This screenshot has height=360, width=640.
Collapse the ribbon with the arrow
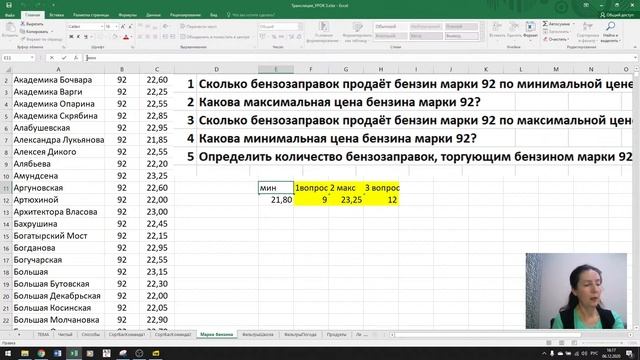coord(635,47)
